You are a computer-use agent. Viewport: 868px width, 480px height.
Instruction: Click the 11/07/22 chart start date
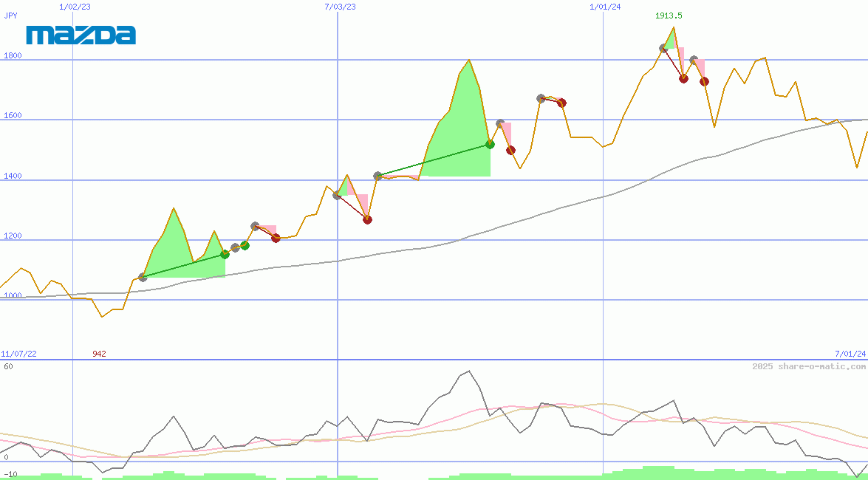click(18, 354)
